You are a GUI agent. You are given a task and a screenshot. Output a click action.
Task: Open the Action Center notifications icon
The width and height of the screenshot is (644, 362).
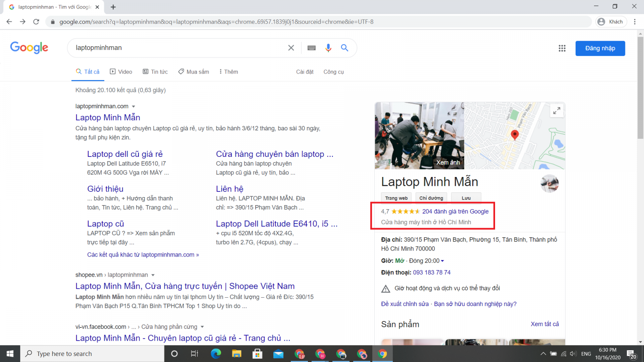tap(632, 354)
